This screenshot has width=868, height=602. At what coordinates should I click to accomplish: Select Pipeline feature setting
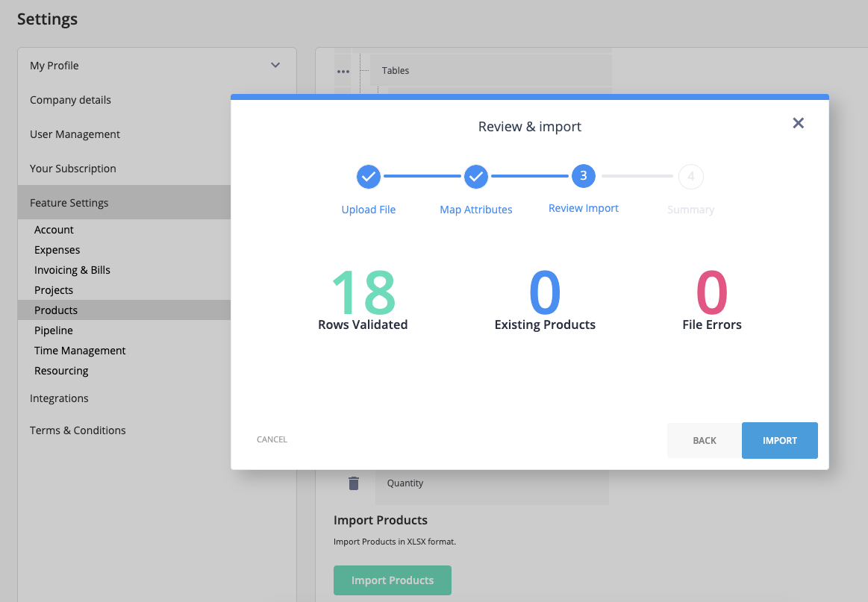point(54,330)
